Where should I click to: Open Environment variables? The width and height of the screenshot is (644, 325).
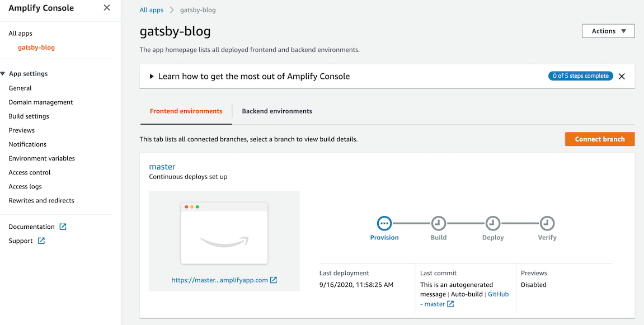coord(42,158)
